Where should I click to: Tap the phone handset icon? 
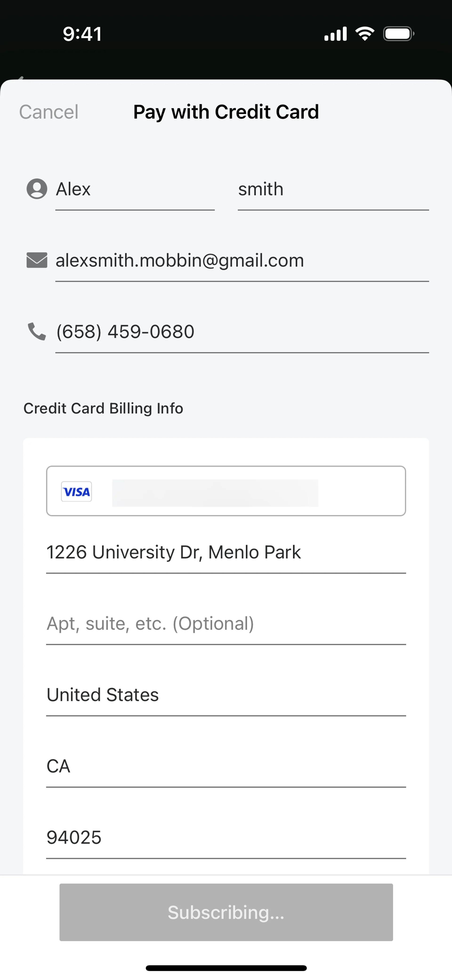click(x=36, y=331)
